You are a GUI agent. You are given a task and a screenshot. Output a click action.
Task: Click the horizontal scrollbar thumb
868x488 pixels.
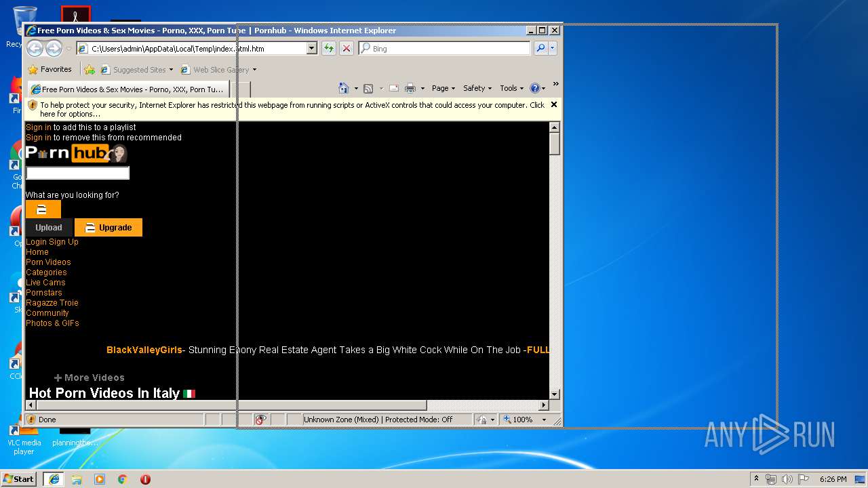[x=231, y=405]
